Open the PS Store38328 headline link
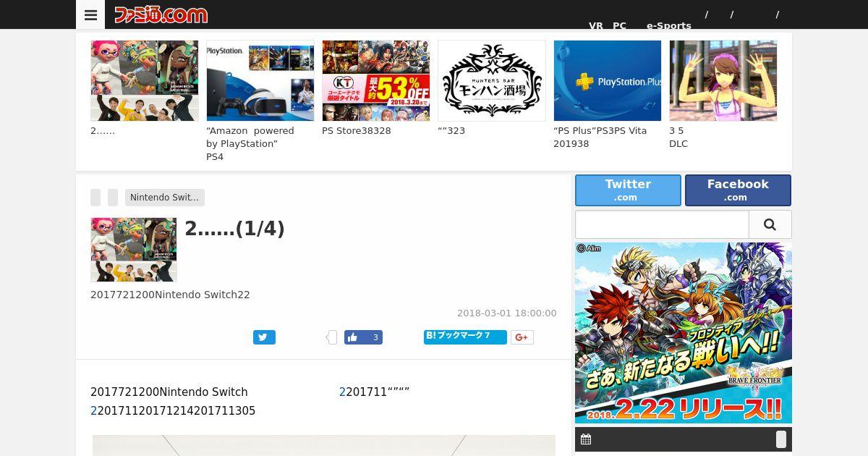The height and width of the screenshot is (456, 868). 357,131
